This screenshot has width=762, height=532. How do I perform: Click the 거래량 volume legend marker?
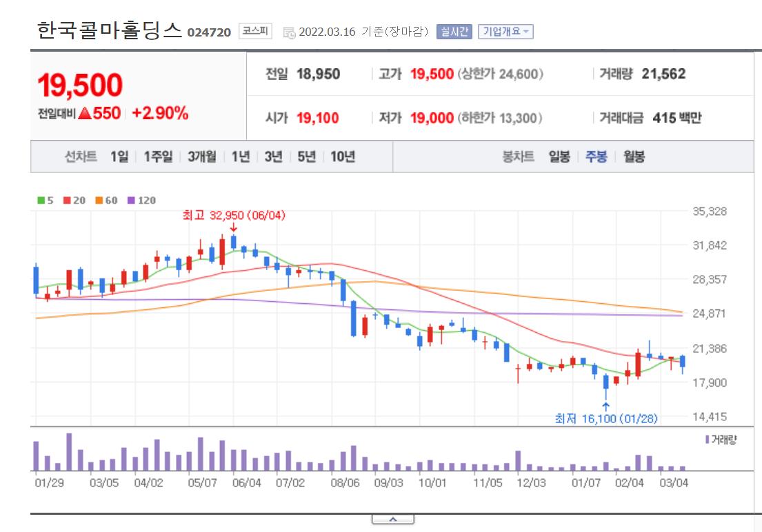pos(707,440)
